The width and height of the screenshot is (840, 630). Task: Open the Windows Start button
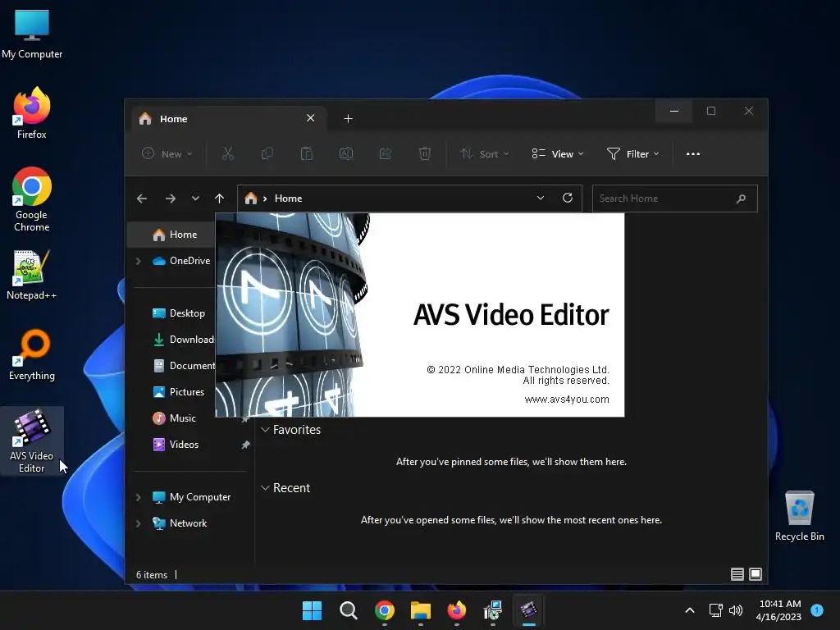312,610
